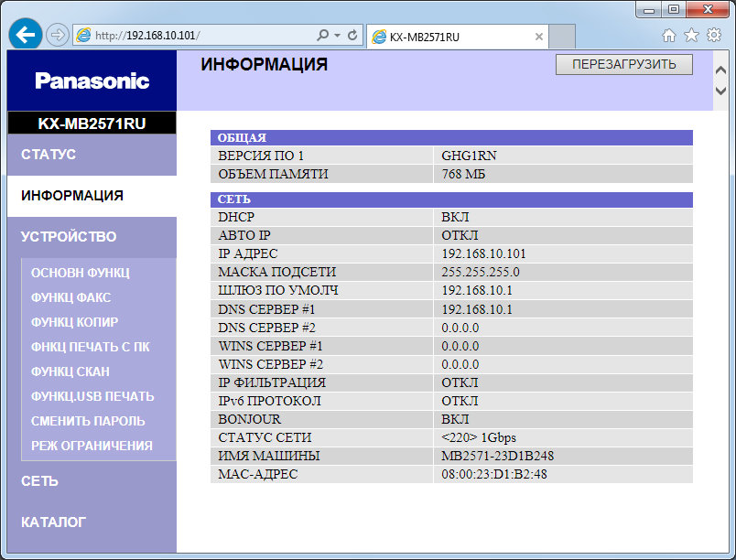Click the ОБЩАЯ section header
The height and width of the screenshot is (560, 736).
point(451,137)
